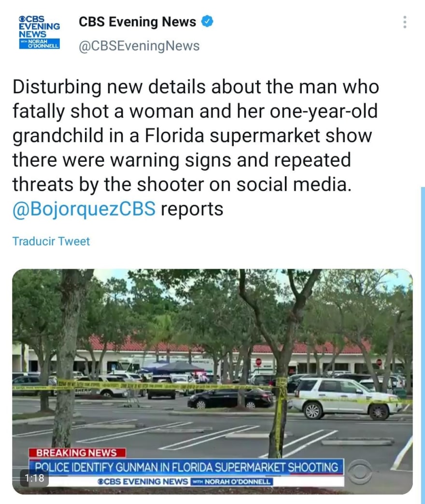The image size is (425, 504).
Task: Click the blue verified badge icon
Action: [x=207, y=22]
